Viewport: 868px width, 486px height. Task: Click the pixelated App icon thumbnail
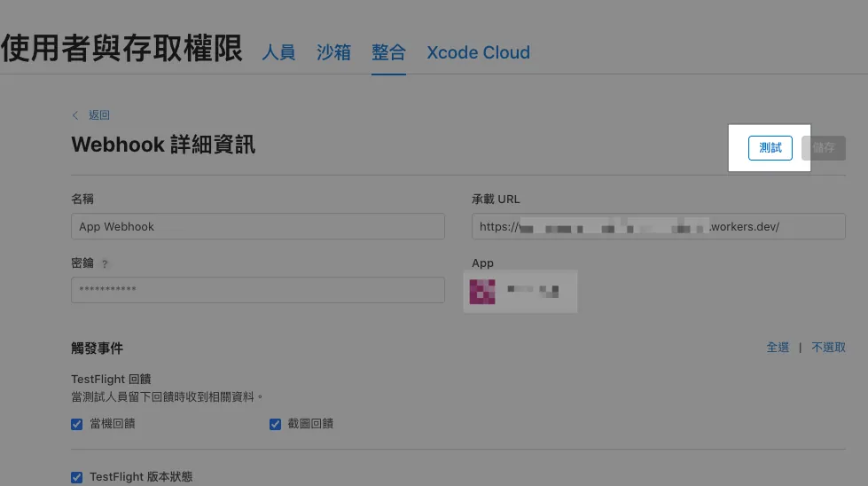482,291
